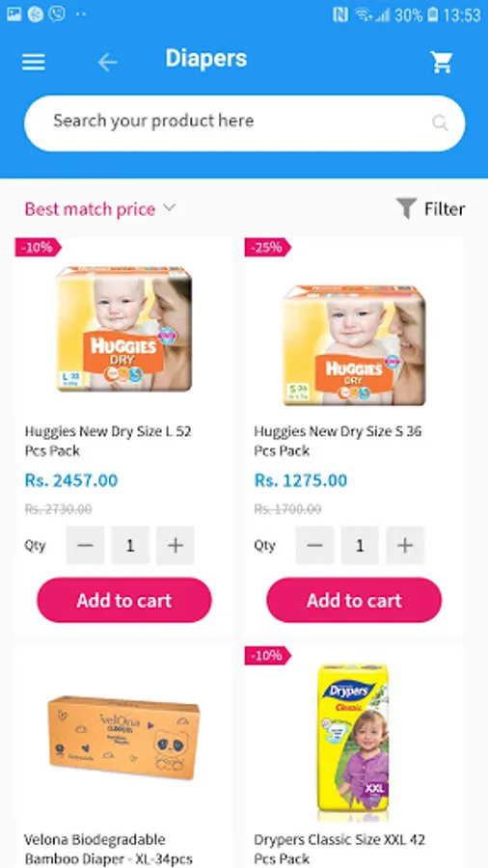Open the Huggies Size S product image
488x868 pixels.
pos(354,345)
